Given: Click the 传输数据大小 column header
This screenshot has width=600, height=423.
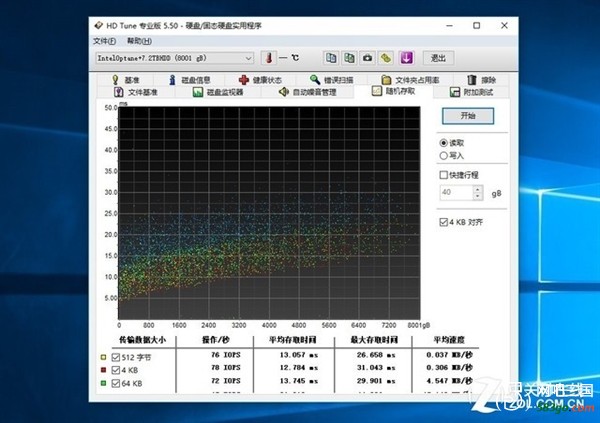Looking at the screenshot, I should click(x=142, y=340).
